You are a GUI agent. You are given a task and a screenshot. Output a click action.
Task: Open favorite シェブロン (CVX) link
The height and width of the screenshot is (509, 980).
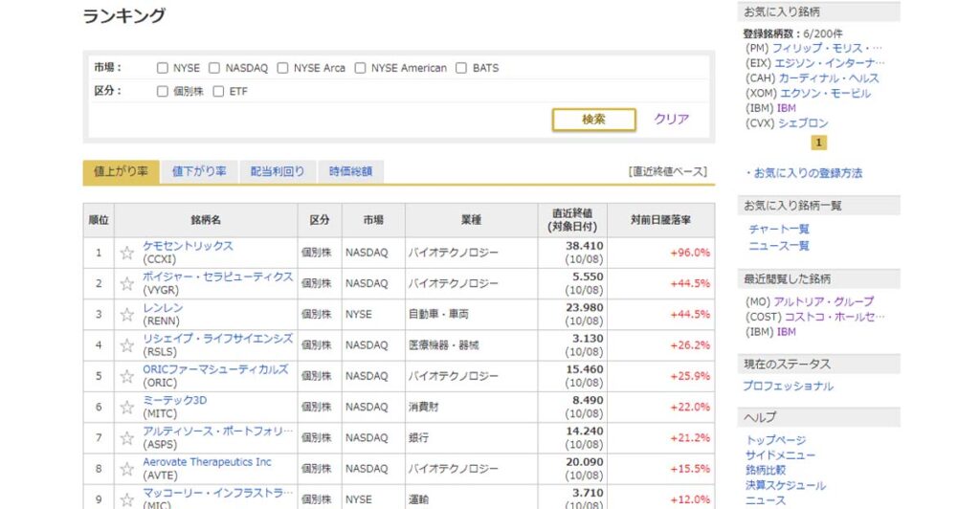coord(803,123)
